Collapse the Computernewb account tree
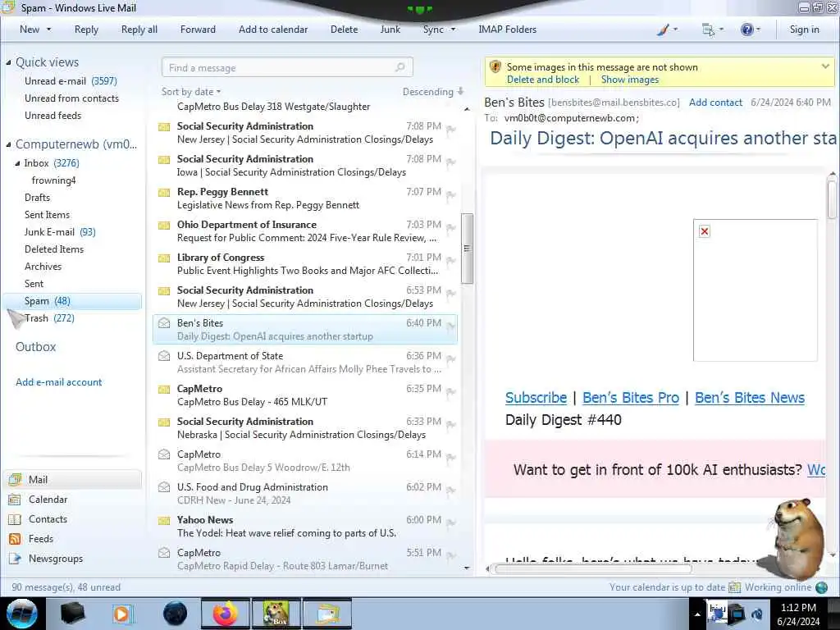The height and width of the screenshot is (630, 840). tap(8, 144)
